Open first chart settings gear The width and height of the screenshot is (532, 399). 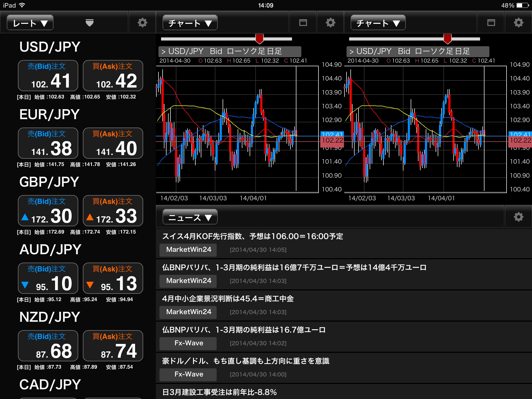(330, 23)
